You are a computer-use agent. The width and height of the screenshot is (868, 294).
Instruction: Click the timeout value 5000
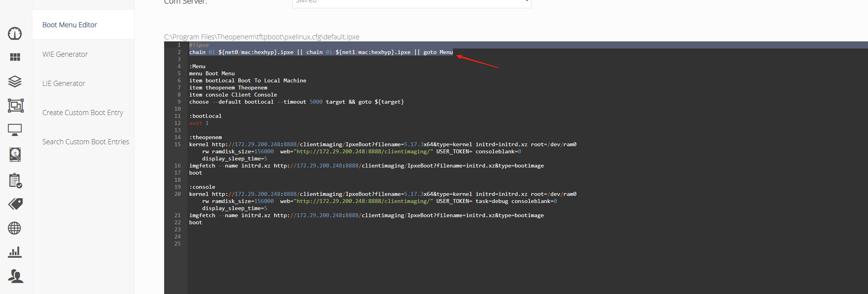click(x=316, y=102)
